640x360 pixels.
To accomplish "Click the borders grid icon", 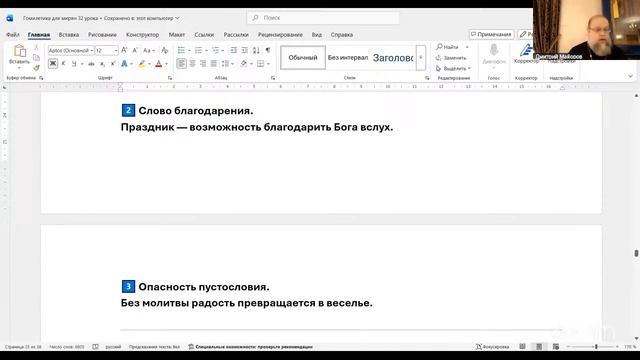I will tap(260, 64).
